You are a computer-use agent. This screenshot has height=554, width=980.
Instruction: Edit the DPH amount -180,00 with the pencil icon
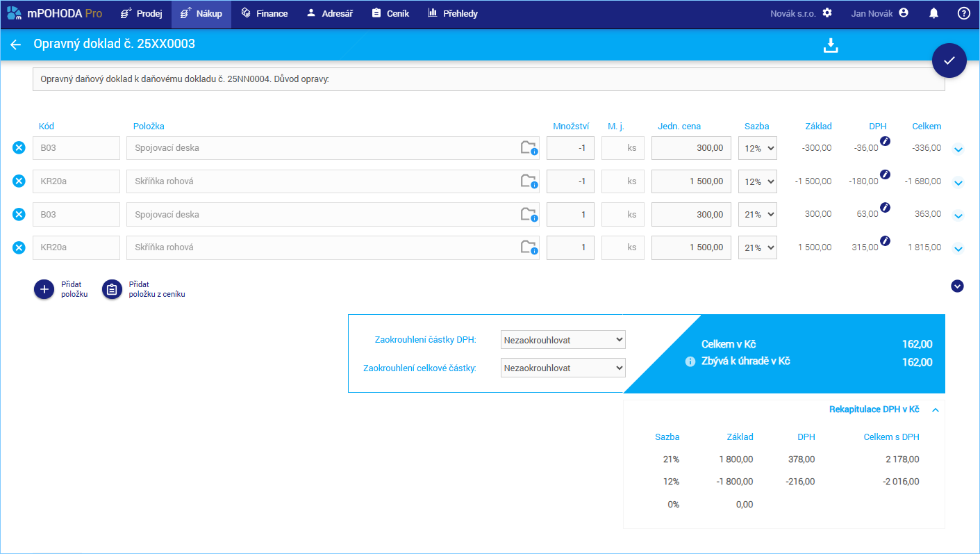(885, 174)
